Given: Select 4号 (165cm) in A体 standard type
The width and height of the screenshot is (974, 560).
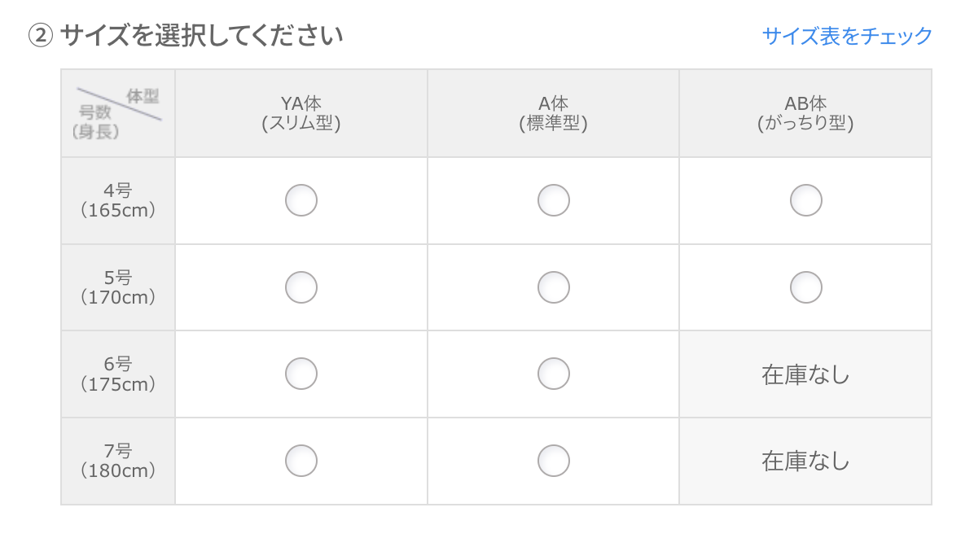Looking at the screenshot, I should pos(554,200).
